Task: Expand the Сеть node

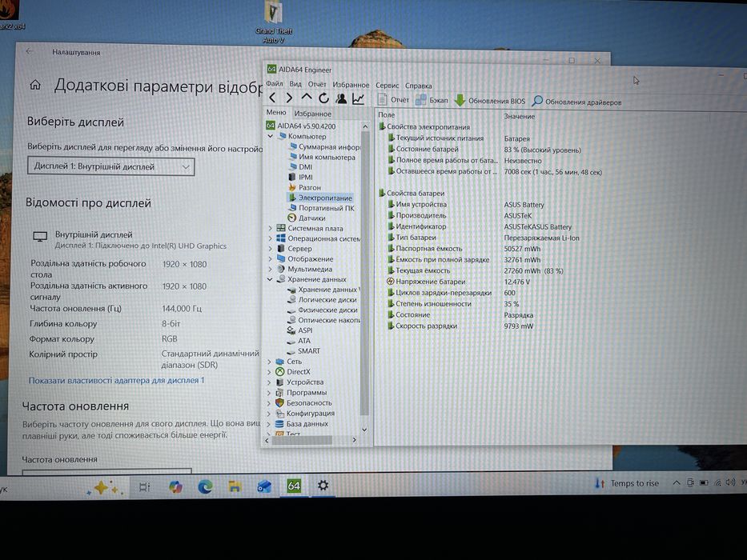Action: pyautogui.click(x=269, y=362)
